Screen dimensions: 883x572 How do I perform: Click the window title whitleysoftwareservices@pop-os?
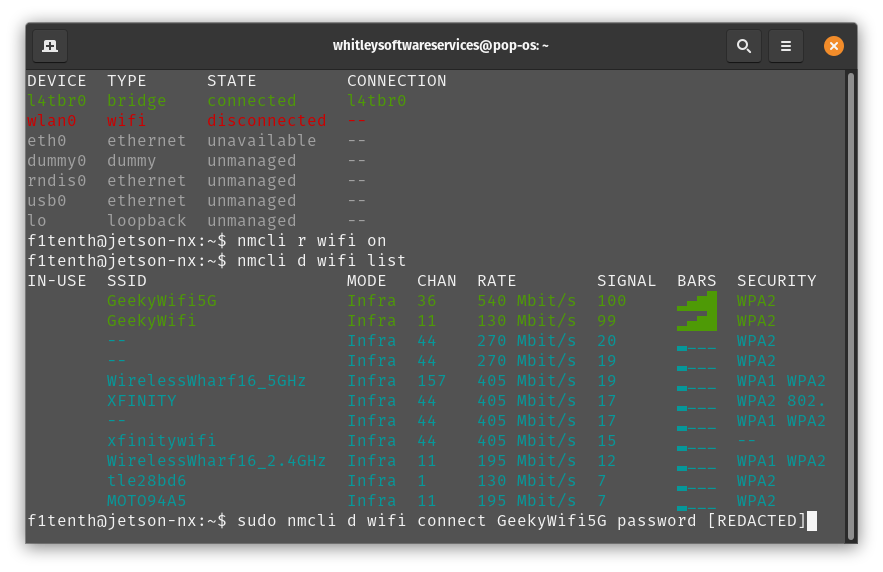coord(440,45)
